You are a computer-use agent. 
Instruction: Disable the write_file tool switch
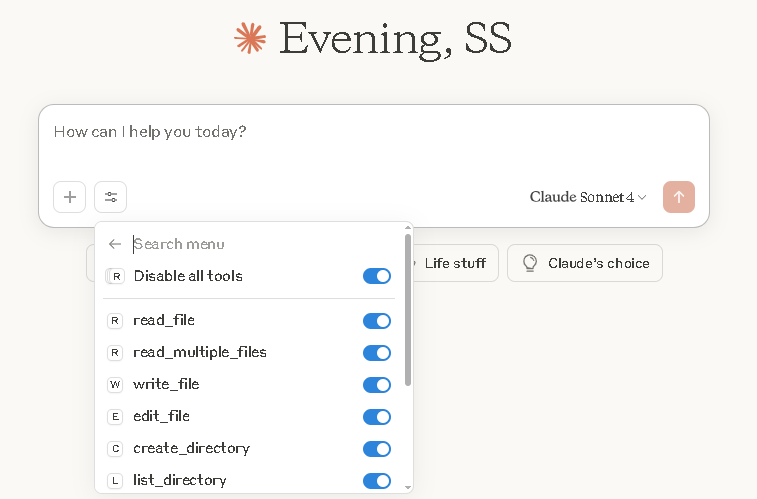tap(377, 385)
